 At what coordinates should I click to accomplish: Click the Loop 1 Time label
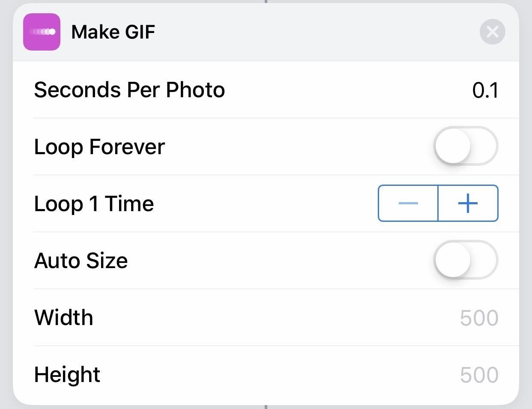[94, 203]
